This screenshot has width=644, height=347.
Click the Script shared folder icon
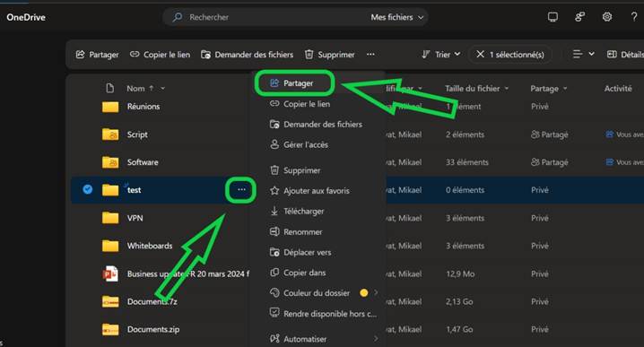click(110, 134)
